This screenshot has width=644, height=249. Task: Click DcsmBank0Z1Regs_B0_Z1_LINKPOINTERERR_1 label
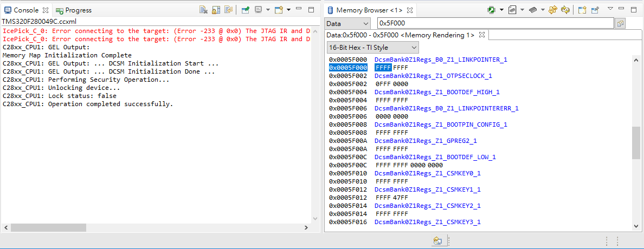pyautogui.click(x=447, y=108)
